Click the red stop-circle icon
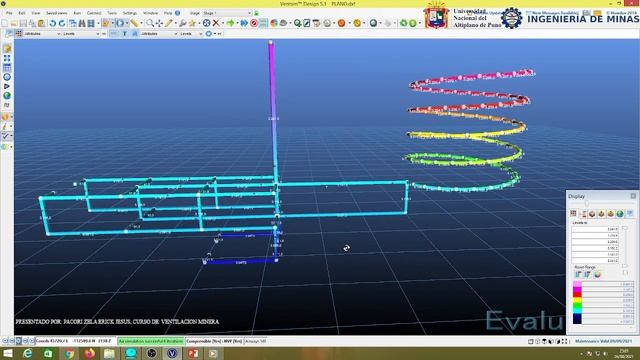 (254, 23)
